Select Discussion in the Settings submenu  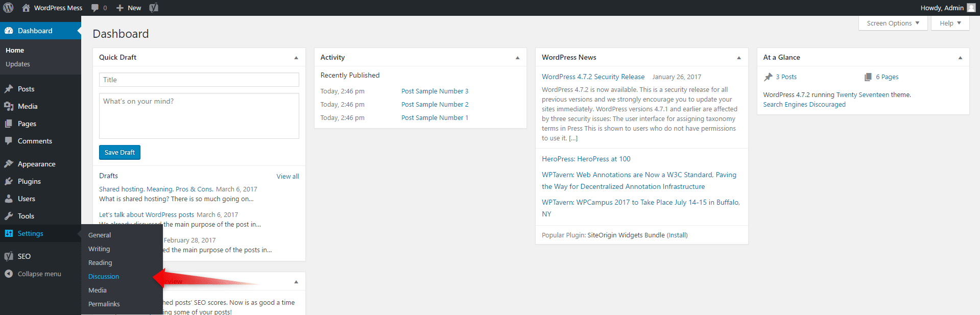(x=104, y=276)
